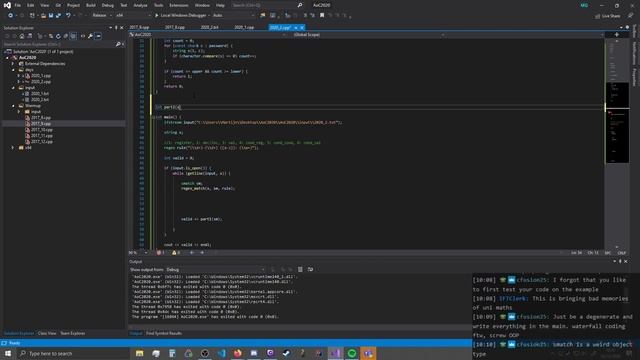Open the Git menu

click(x=58, y=5)
